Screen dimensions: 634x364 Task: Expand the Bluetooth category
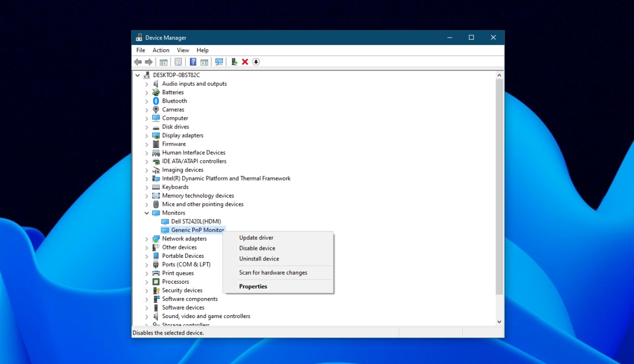click(147, 101)
